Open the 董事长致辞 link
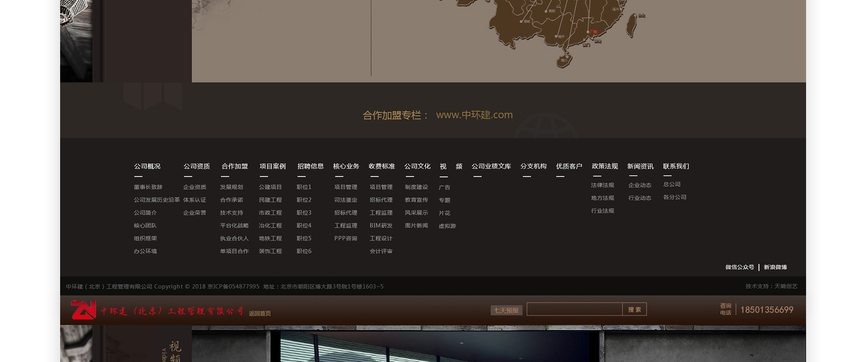The image size is (868, 362). [148, 187]
